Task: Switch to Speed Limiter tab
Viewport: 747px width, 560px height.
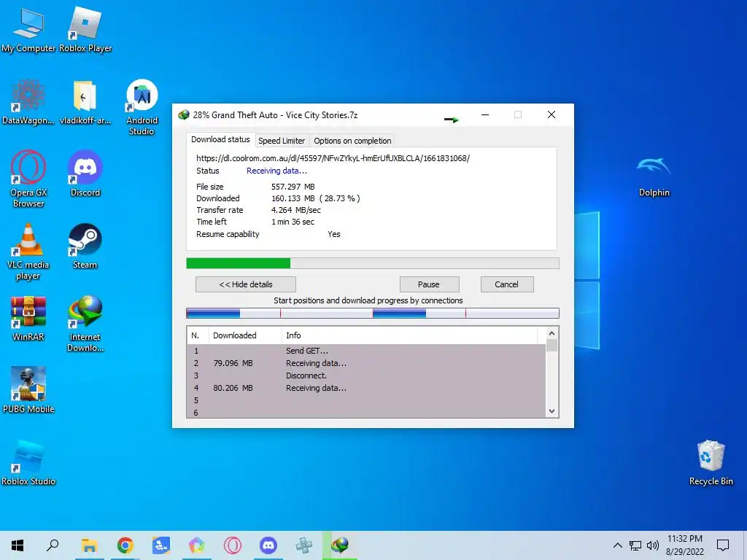Action: point(282,141)
